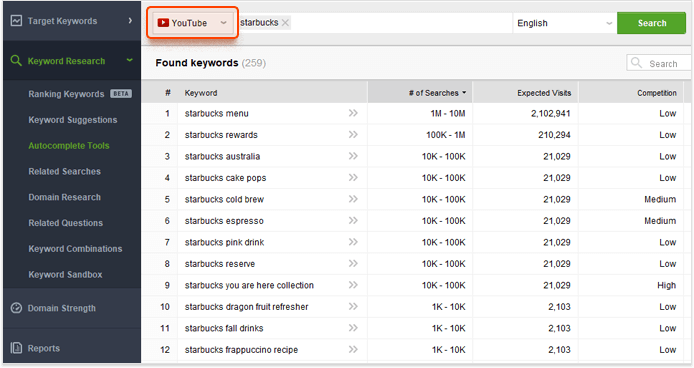Sort by # of Searches column
The image size is (694, 368).
click(x=420, y=93)
